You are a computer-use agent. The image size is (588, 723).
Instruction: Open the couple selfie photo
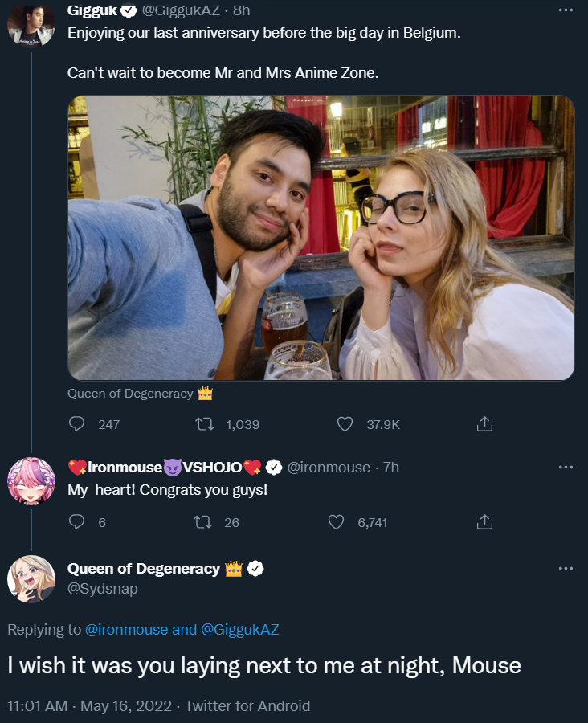point(321,238)
